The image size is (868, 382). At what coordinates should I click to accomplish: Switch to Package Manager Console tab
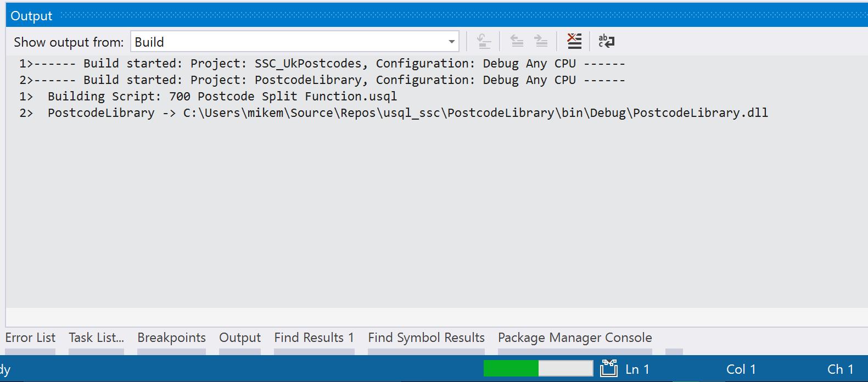coord(575,338)
